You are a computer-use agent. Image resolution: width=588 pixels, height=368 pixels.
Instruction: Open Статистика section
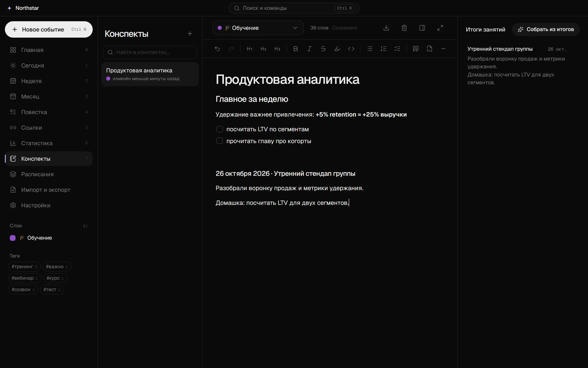pyautogui.click(x=49, y=143)
